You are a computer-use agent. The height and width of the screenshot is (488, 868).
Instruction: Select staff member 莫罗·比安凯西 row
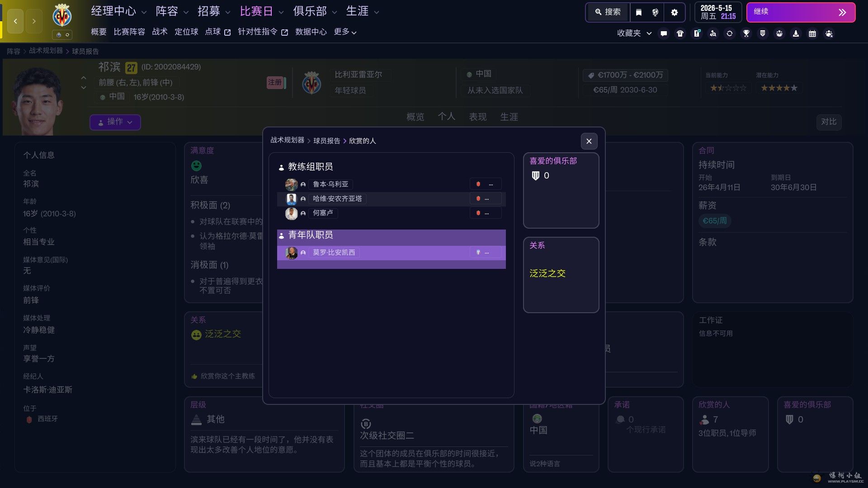click(392, 253)
